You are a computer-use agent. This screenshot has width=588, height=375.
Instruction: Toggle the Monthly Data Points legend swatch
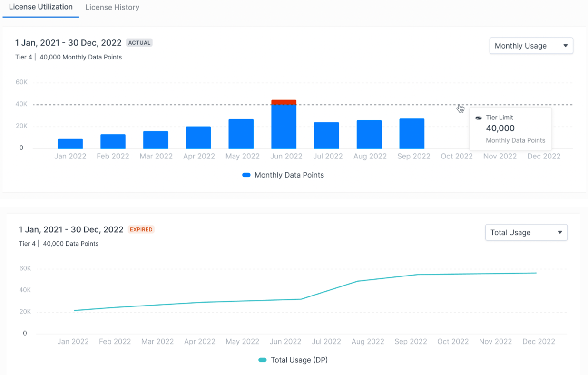[x=246, y=175]
